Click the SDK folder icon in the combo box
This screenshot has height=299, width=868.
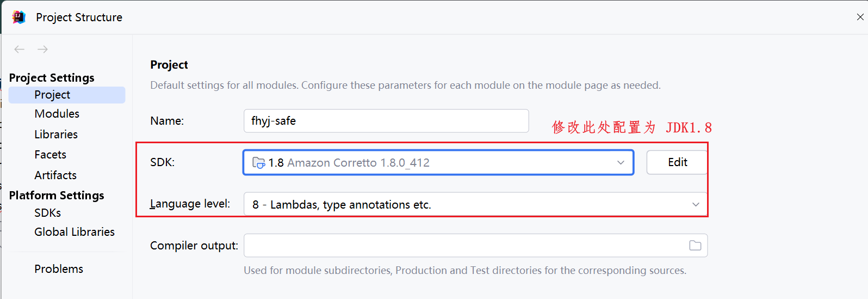coord(258,163)
